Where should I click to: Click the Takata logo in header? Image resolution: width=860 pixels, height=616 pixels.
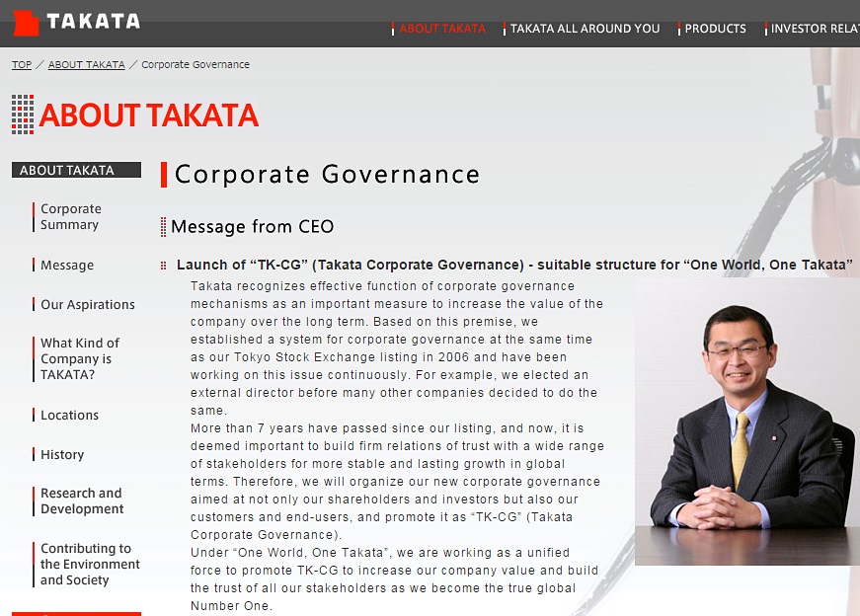point(76,21)
